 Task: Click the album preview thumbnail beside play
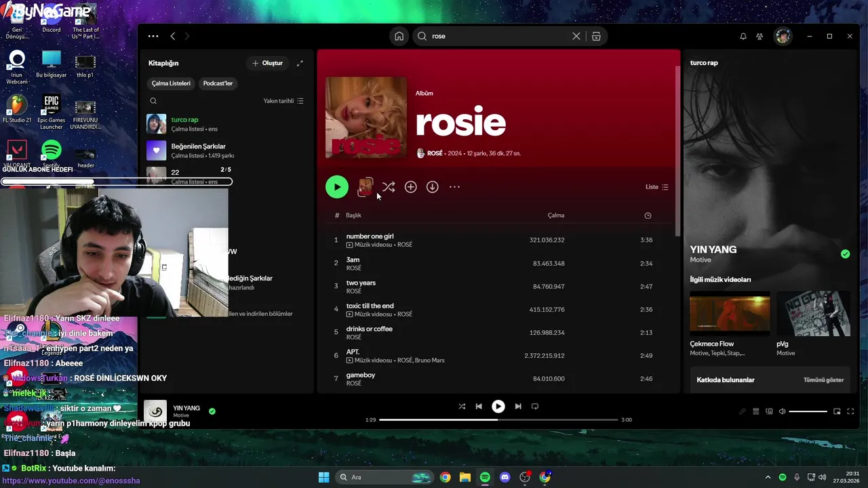click(366, 187)
